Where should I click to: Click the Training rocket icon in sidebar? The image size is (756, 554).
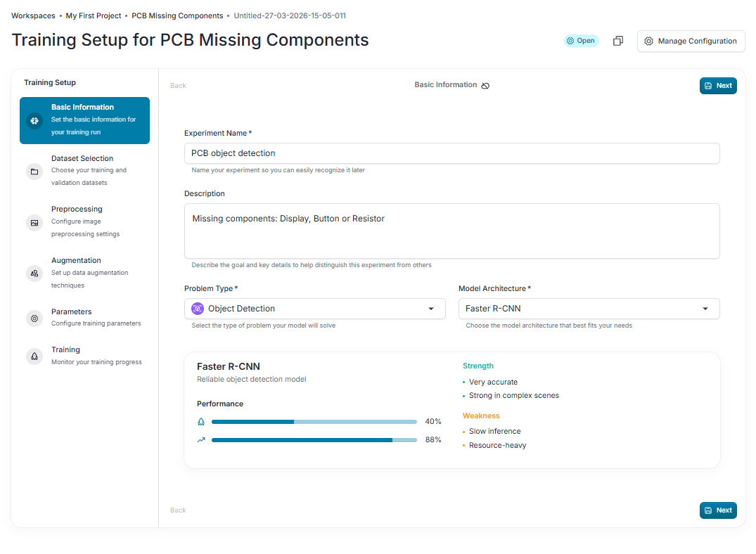(x=34, y=356)
